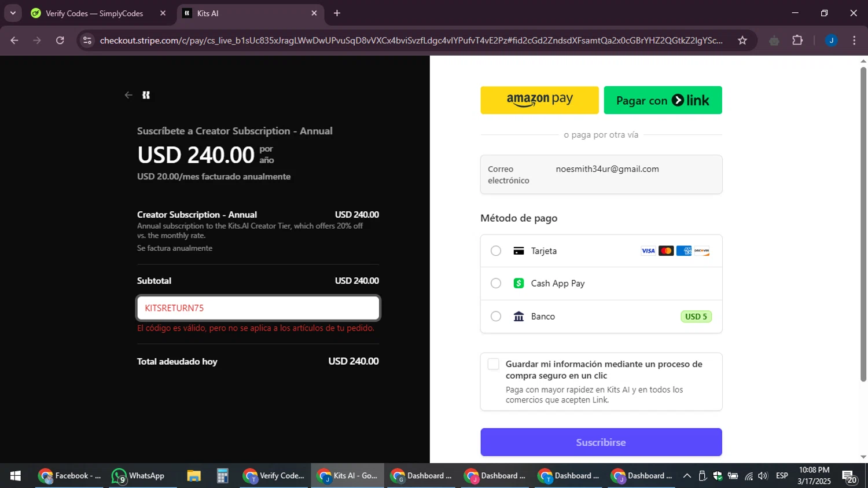Click the USD 5 badge on Banco
The image size is (868, 488).
pyautogui.click(x=696, y=317)
